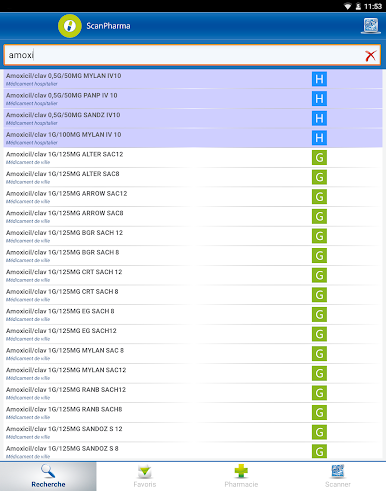Select Amoxicil/clav 1G/100MG MYLAN IV 10
Screen dimensions: 386x491
click(193, 138)
